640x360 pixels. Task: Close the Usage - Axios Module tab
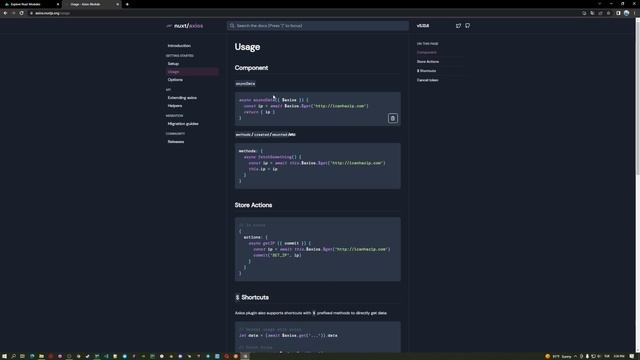(x=118, y=4)
